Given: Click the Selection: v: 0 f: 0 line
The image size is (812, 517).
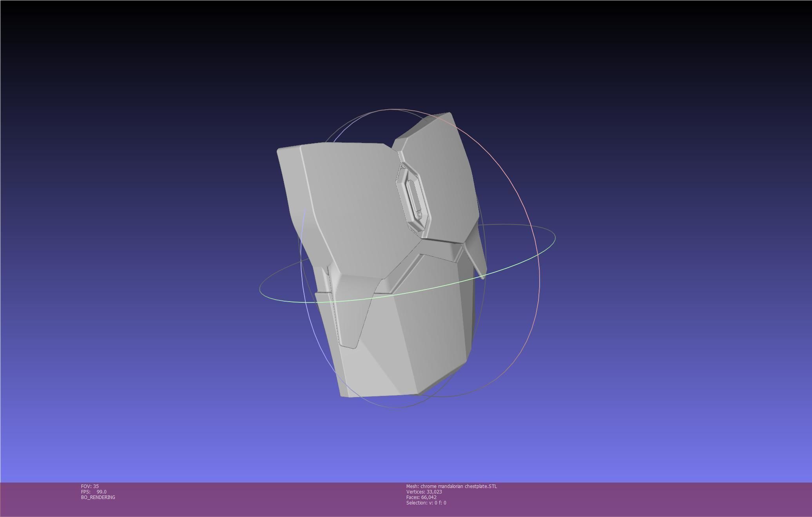Looking at the screenshot, I should (x=426, y=503).
